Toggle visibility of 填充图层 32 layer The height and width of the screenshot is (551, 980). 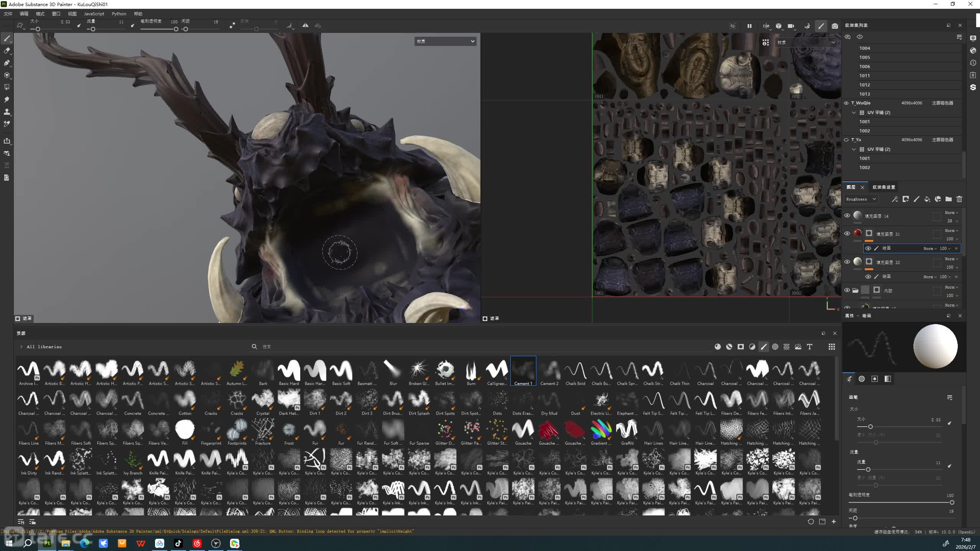pos(847,262)
